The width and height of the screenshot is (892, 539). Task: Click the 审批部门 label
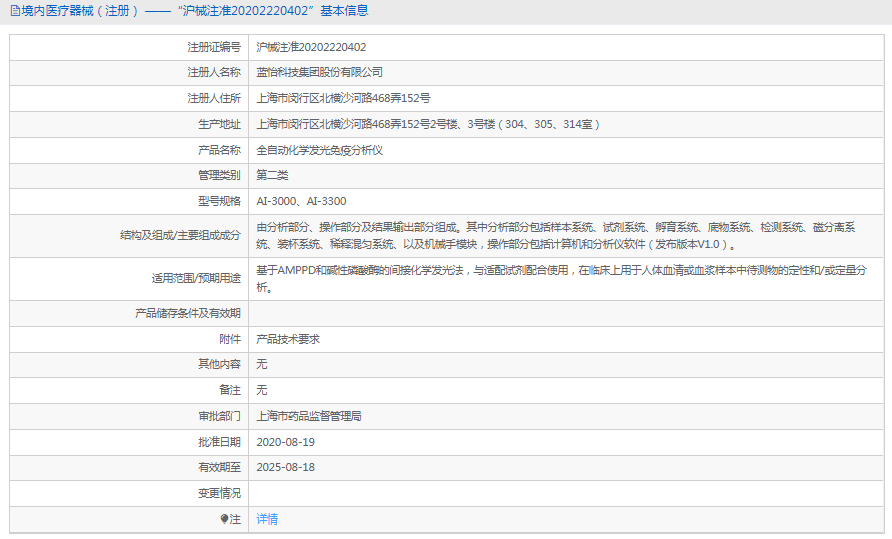point(219,416)
